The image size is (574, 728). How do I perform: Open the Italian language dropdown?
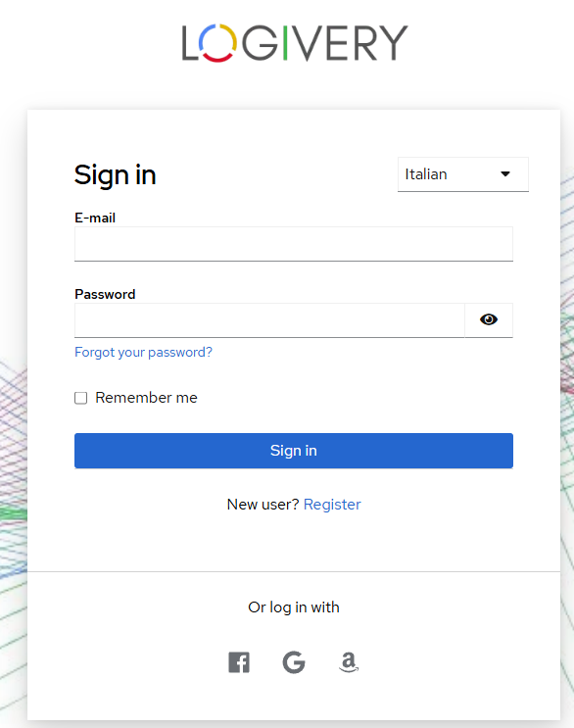coord(463,174)
